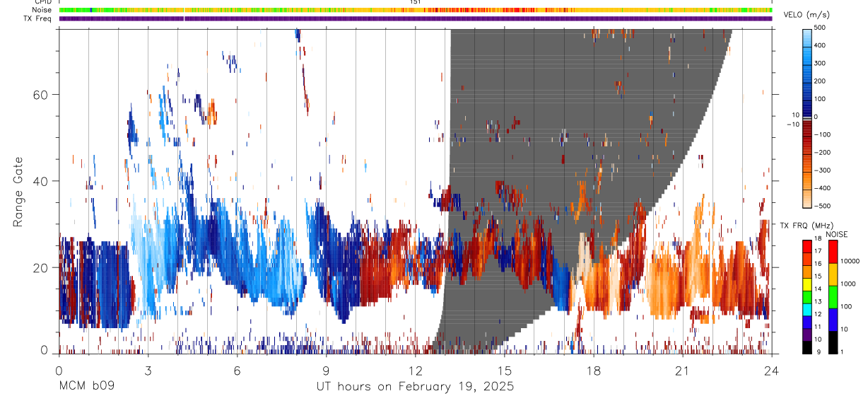Click the TX FRQ legend label 12

819,313
